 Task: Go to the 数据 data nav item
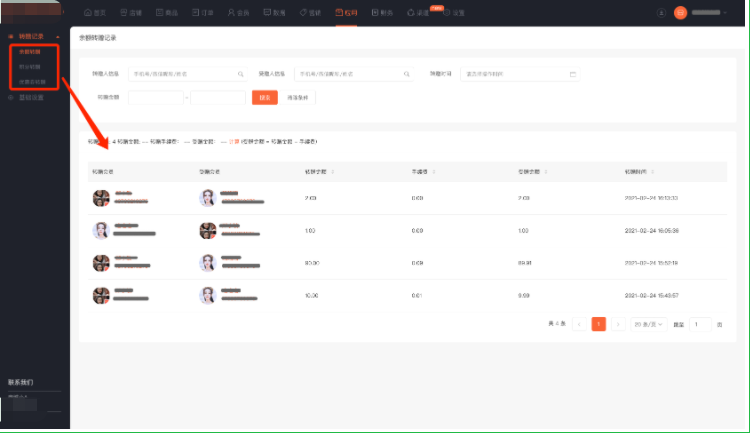(274, 13)
